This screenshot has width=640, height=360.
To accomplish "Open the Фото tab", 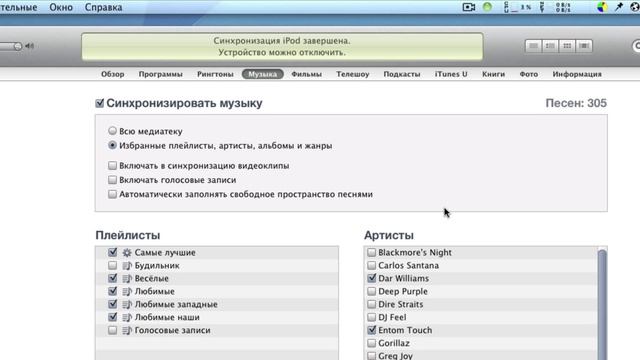I will pos(529,74).
